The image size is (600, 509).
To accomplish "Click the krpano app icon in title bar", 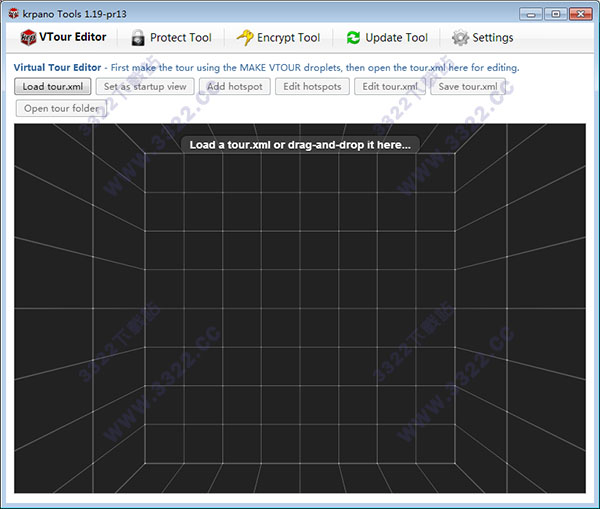I will (x=14, y=14).
